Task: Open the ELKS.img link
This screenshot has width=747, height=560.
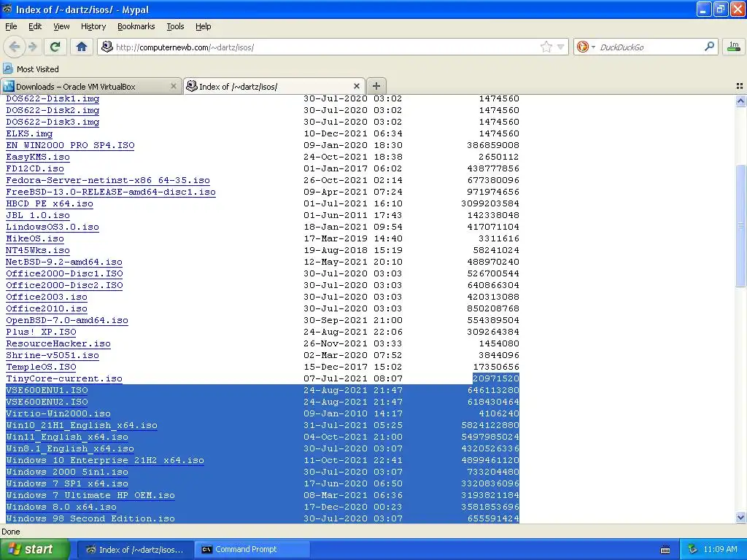Action: (29, 134)
